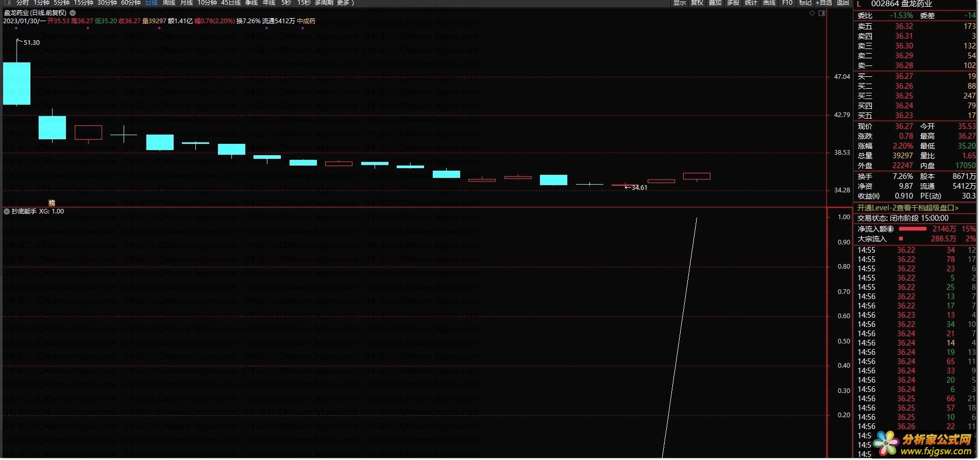Click the 叠加 overlay button

[715, 3]
